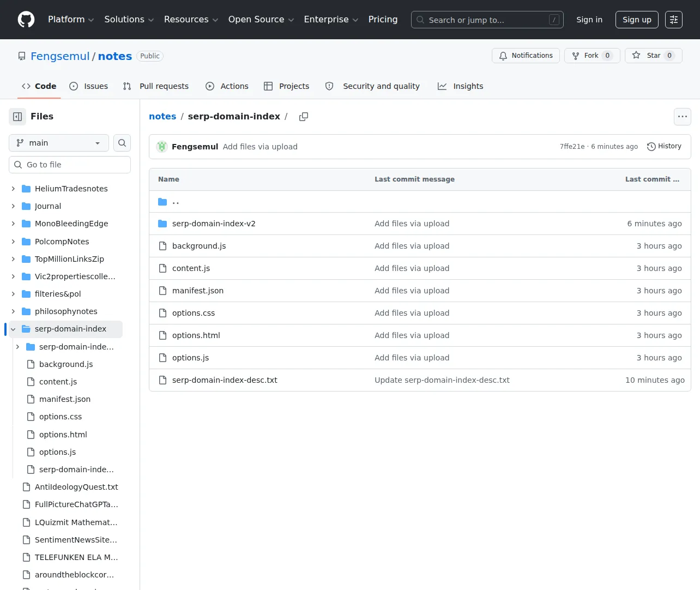The width and height of the screenshot is (700, 590).
Task: Open manifest.json in the file list
Action: tap(198, 291)
